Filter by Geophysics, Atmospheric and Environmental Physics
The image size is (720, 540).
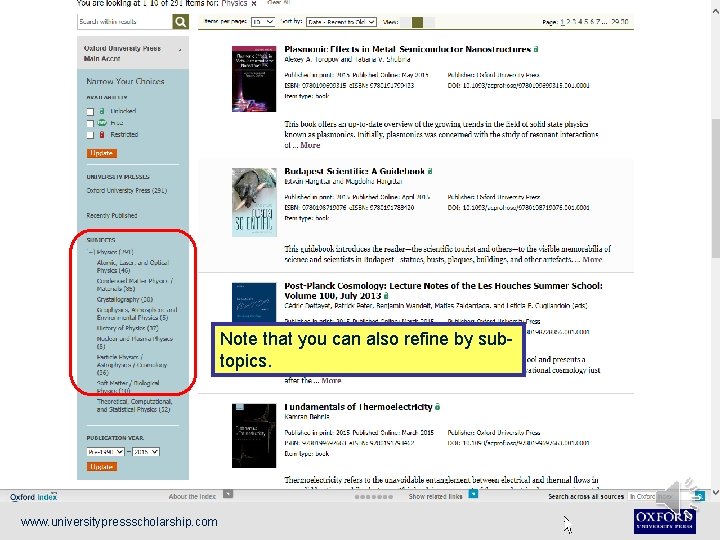(137, 314)
